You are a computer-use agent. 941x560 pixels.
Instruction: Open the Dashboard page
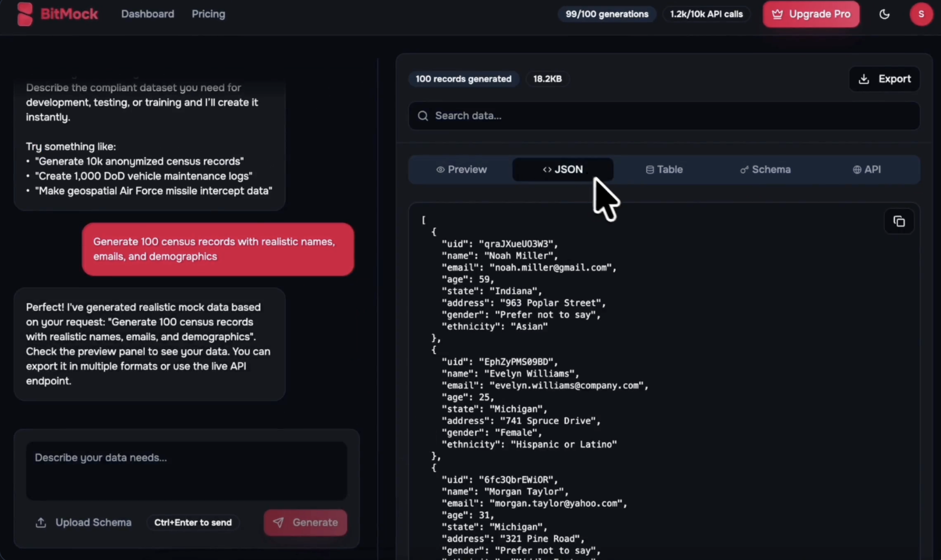pos(147,14)
